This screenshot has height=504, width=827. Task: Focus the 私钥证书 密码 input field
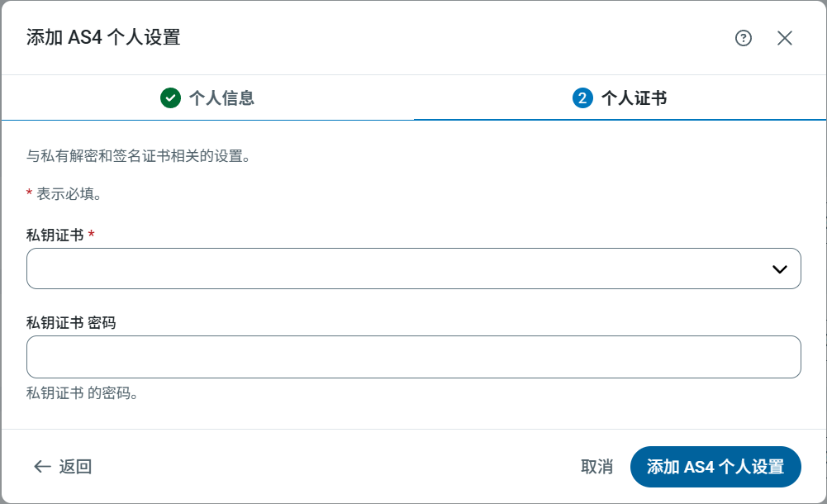tap(413, 357)
